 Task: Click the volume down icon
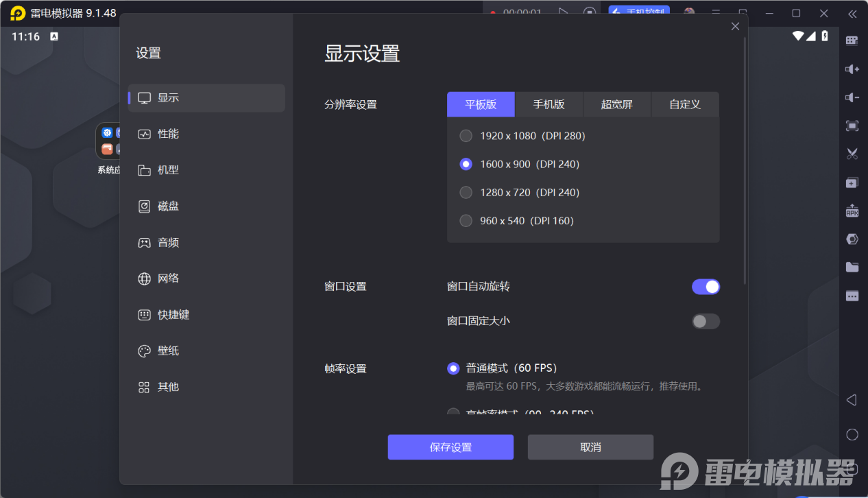coord(852,97)
